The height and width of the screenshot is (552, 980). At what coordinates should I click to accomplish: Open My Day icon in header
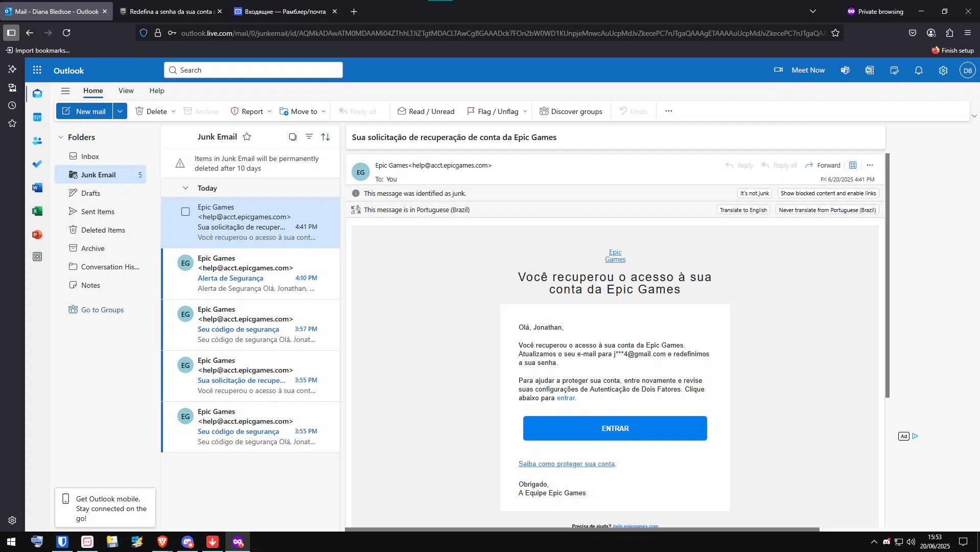point(894,70)
